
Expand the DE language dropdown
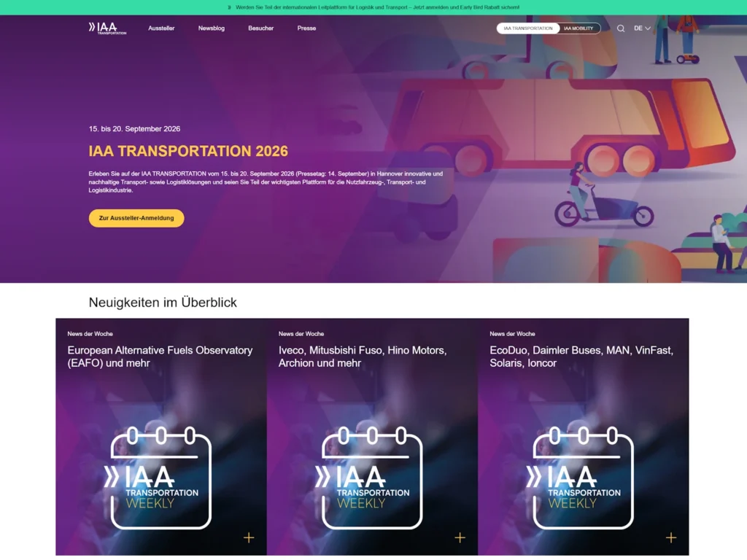pos(642,28)
